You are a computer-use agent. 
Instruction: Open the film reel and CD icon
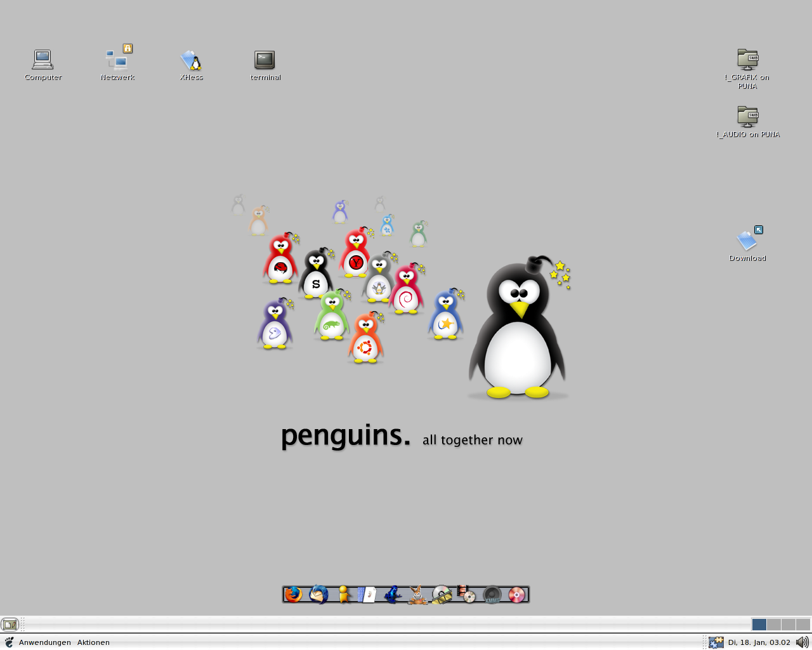click(x=466, y=594)
